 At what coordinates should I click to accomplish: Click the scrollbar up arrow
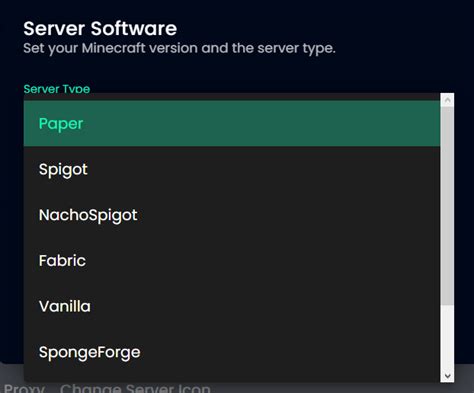point(447,100)
